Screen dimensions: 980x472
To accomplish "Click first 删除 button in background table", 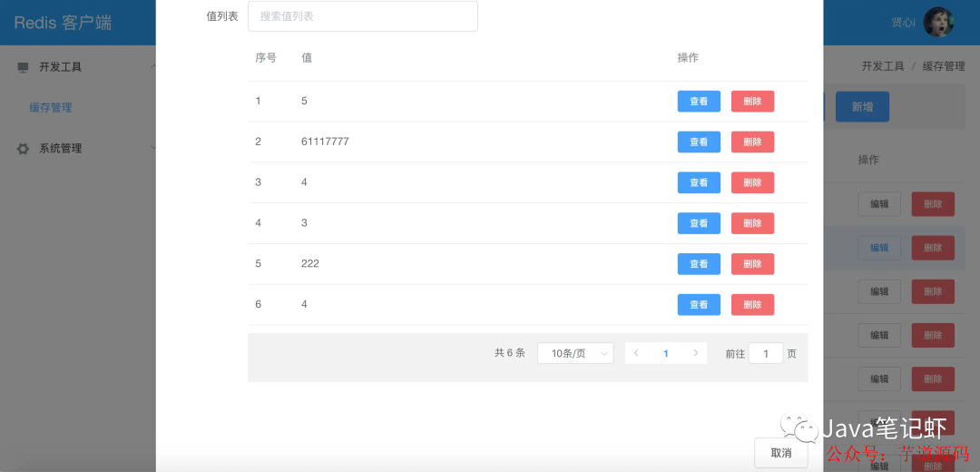I will pos(933,204).
